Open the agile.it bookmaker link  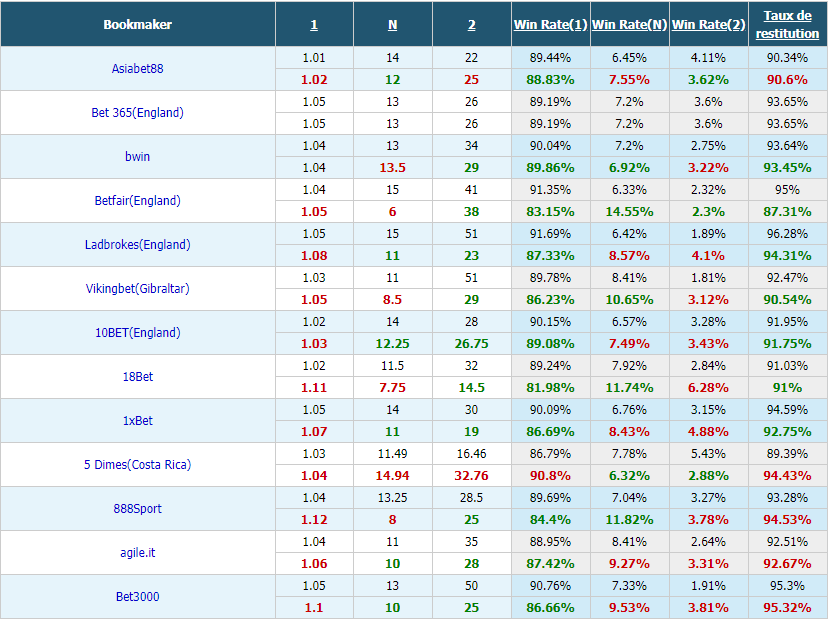(137, 552)
